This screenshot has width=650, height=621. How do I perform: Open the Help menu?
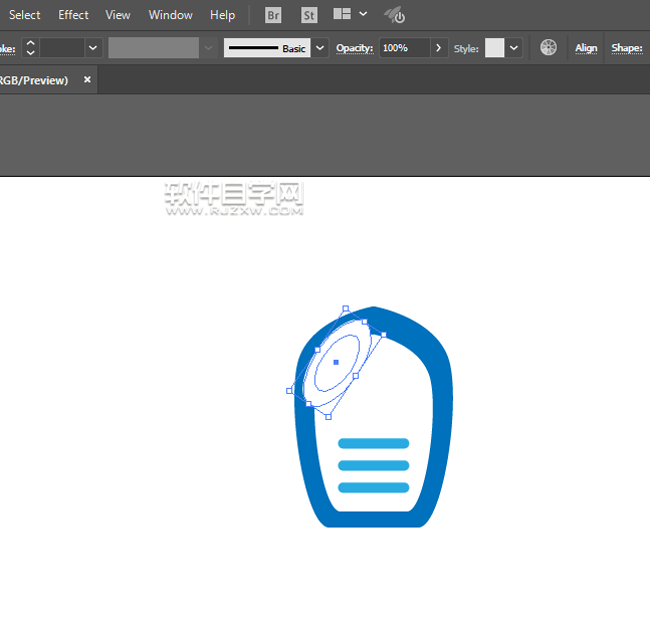pos(222,15)
